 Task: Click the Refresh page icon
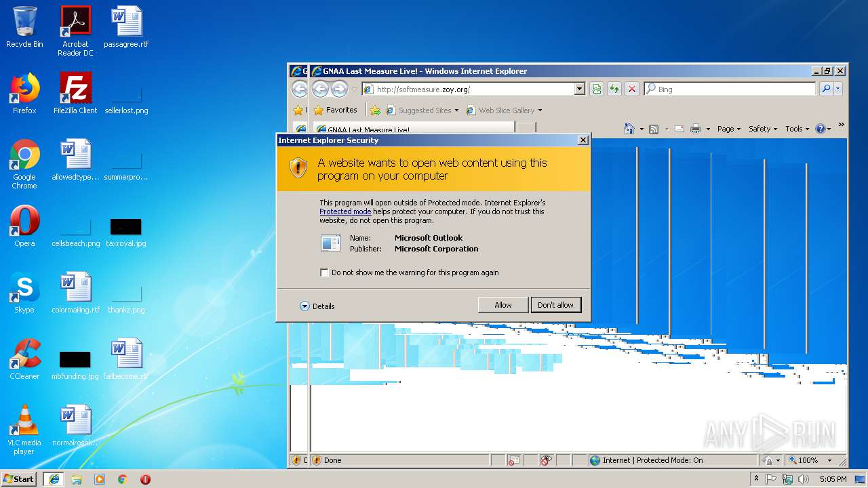click(x=614, y=89)
